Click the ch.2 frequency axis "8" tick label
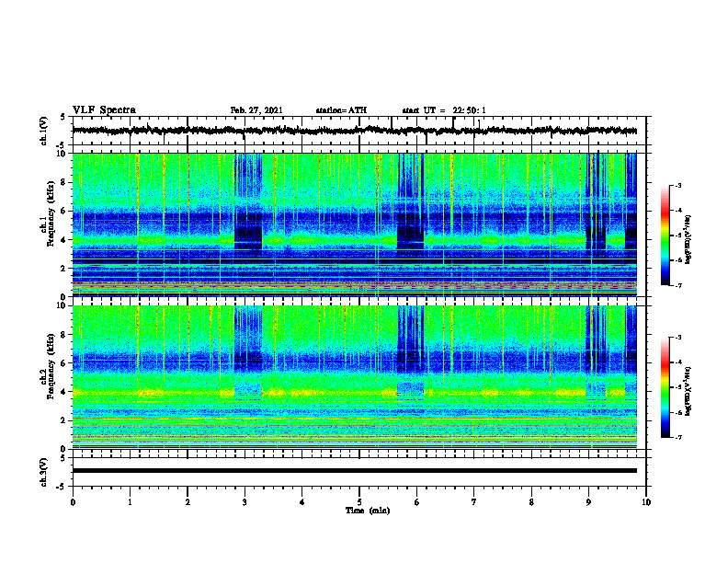The image size is (728, 563). tap(63, 335)
